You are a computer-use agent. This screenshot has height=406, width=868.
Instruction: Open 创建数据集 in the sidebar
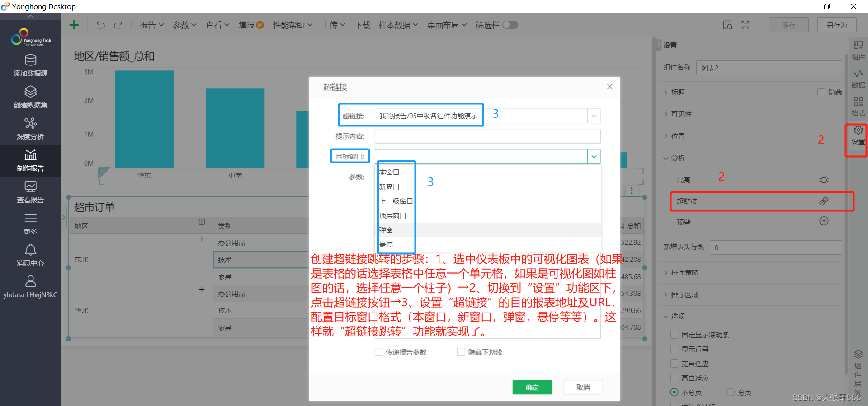30,98
